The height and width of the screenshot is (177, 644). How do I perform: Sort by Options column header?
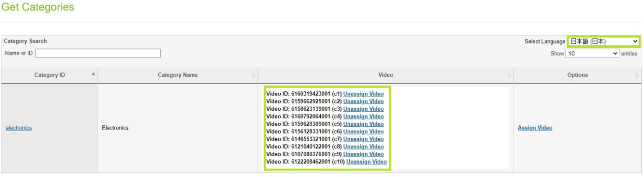[578, 75]
